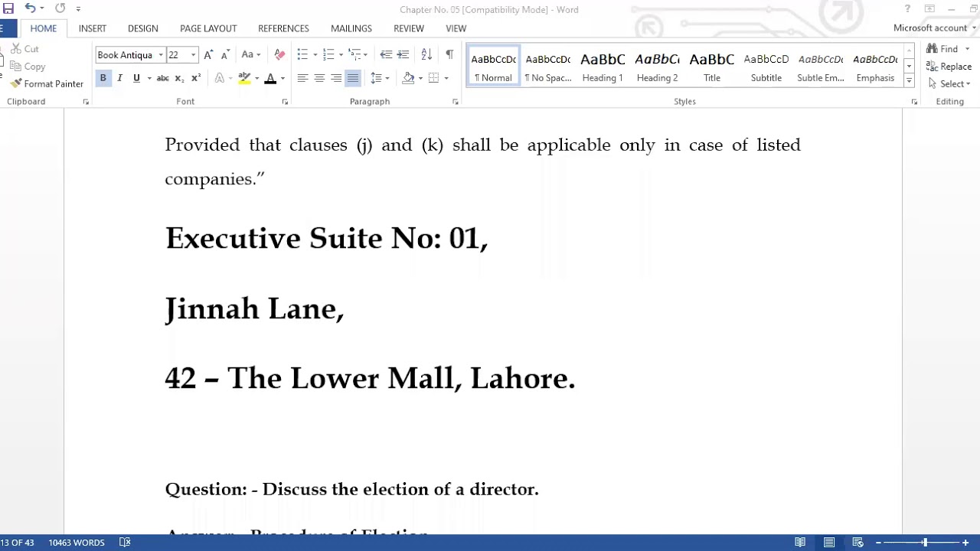Switch to Web Layout view in status bar

[x=857, y=543]
